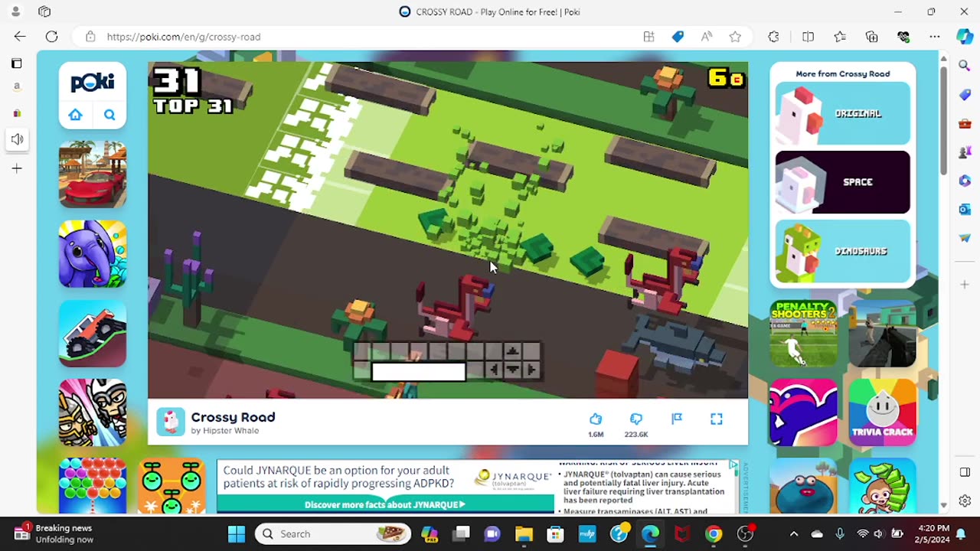This screenshot has width=980, height=551.
Task: Open tab actions menu icon
Action: tap(44, 11)
